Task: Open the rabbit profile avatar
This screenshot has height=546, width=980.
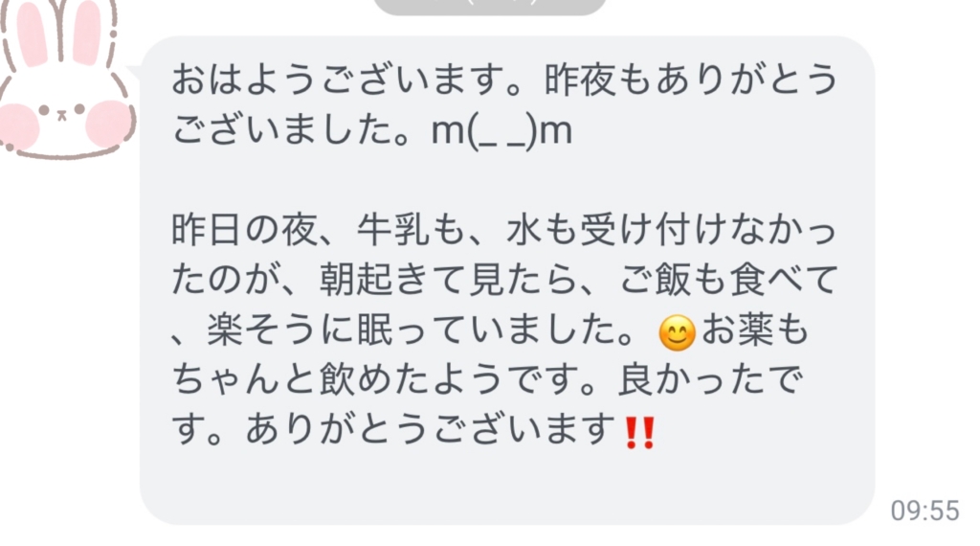Action: (66, 79)
